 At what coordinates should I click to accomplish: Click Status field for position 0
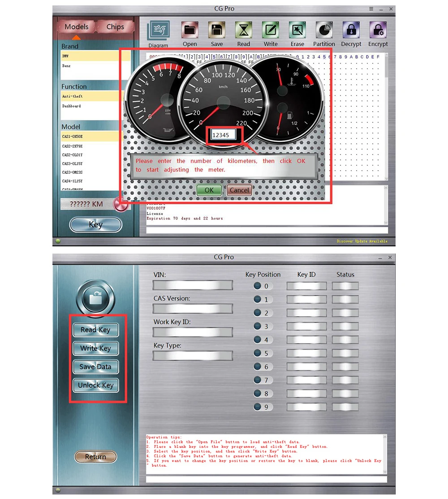click(x=345, y=286)
